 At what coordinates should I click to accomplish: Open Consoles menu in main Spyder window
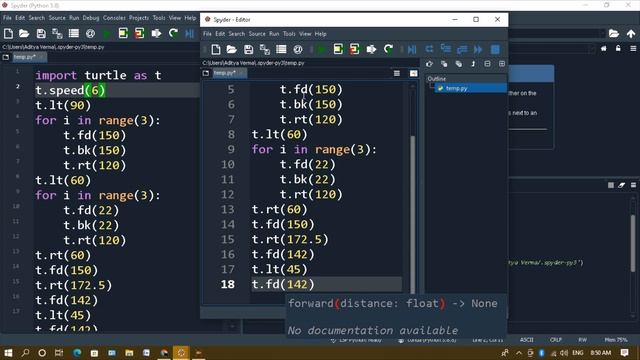tap(114, 18)
